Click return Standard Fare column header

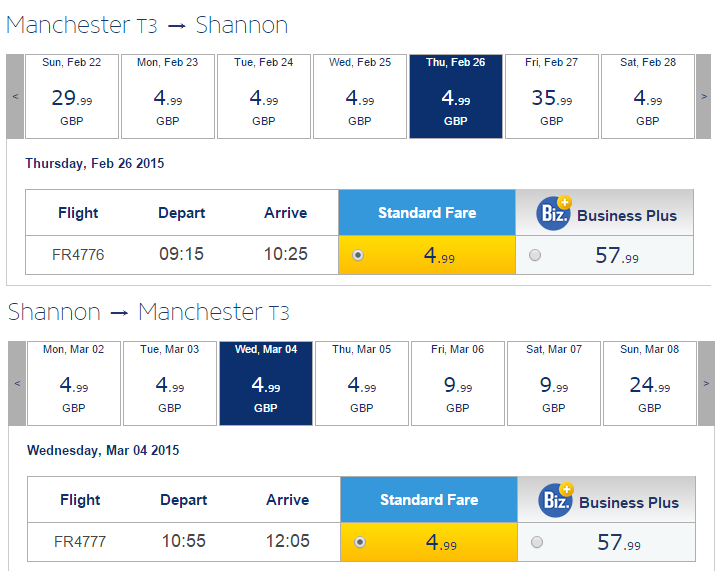pyautogui.click(x=429, y=500)
